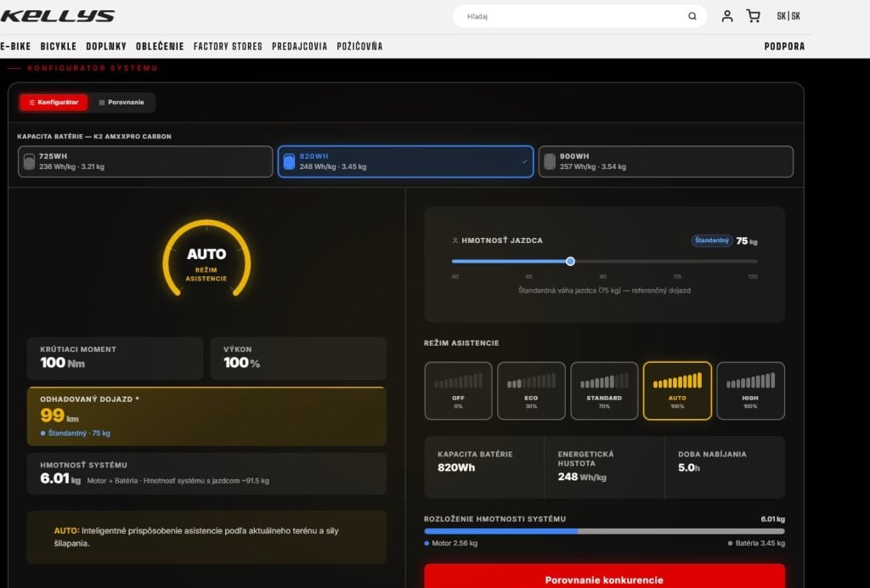Screen dimensions: 870x588
Task: Focus the Hľadaj search field
Action: pos(579,17)
